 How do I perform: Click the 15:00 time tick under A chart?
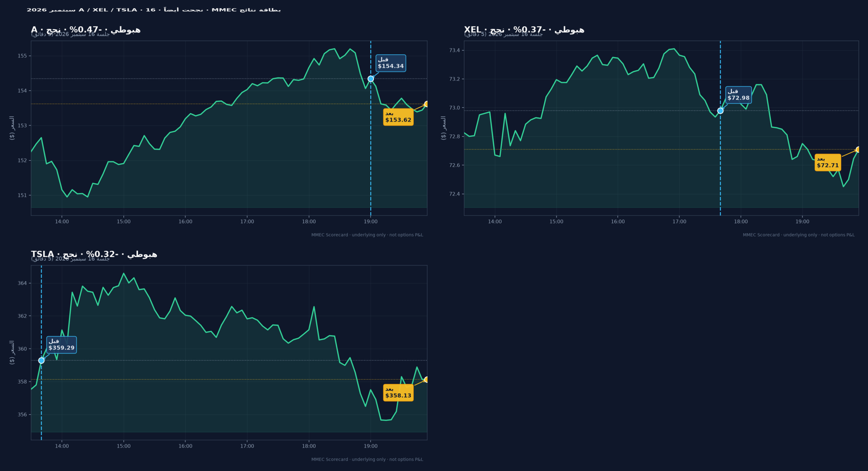[124, 222]
